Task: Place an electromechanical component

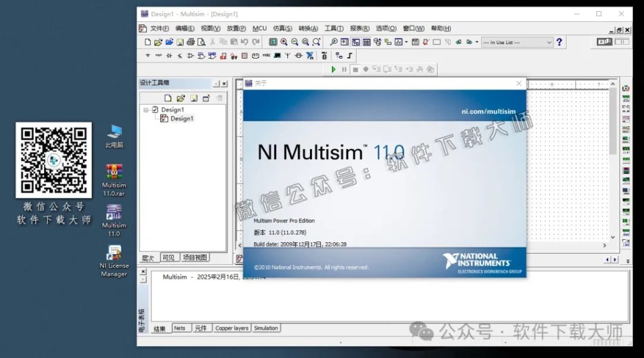Action: pyautogui.click(x=299, y=55)
